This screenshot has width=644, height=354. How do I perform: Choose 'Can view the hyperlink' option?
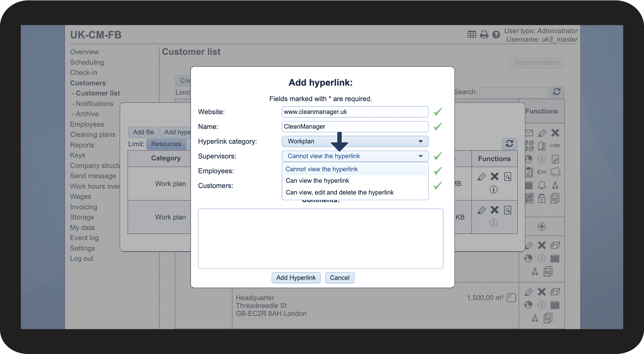point(355,181)
